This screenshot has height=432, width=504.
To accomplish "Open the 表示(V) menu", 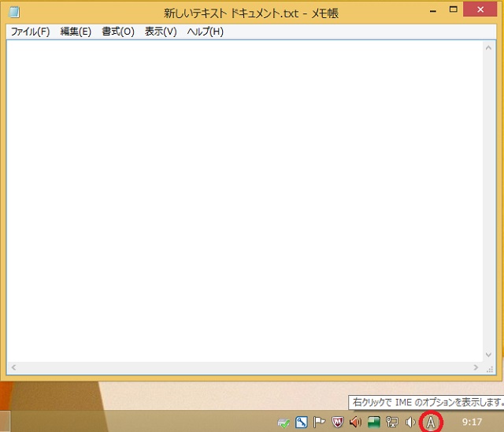I will coord(161,32).
